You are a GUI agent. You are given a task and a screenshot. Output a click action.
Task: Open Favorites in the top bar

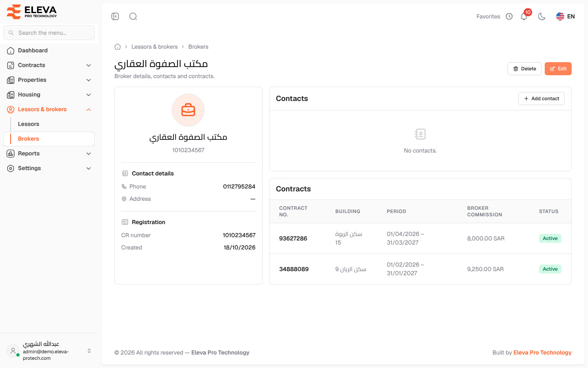(488, 16)
